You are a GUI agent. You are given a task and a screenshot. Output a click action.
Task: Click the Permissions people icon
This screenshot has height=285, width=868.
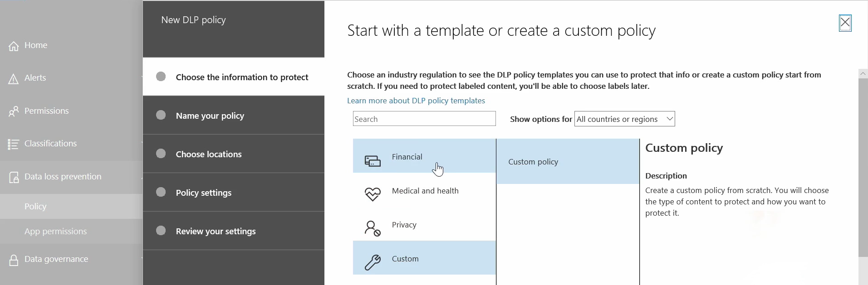point(14,111)
